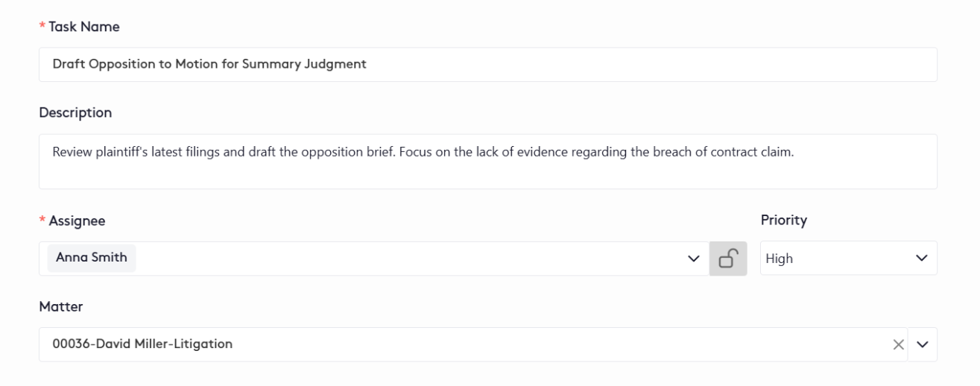980x386 pixels.
Task: Toggle the unlocked padlock icon beside Assignee
Action: 728,259
